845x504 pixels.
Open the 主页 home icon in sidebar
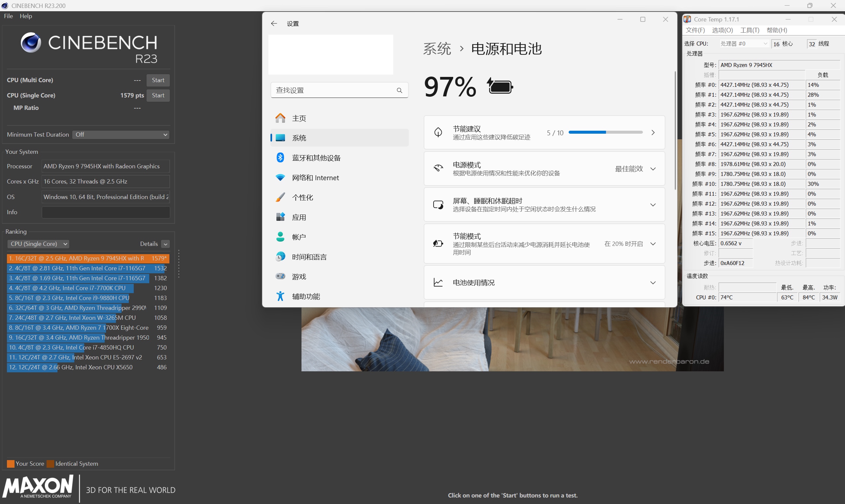[280, 118]
